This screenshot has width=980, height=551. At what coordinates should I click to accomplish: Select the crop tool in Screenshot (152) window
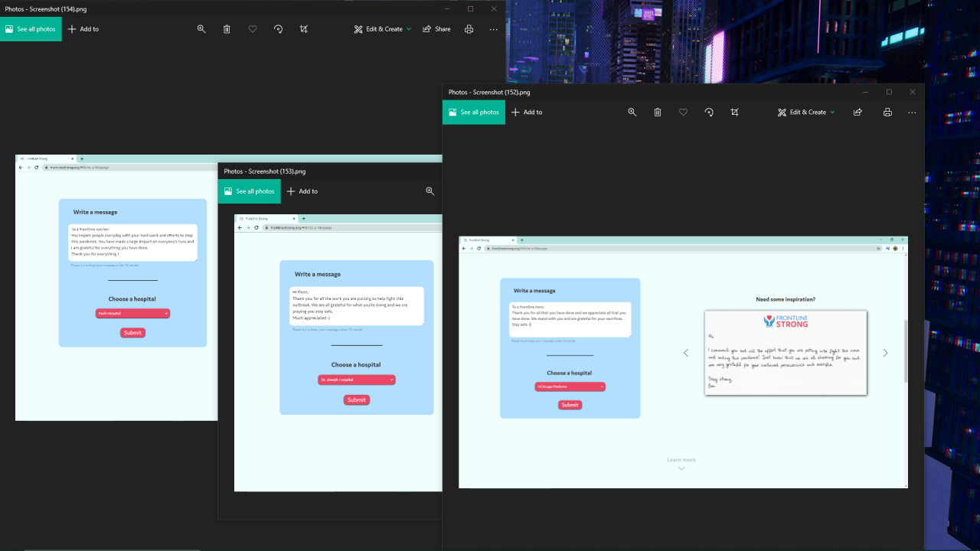click(734, 112)
